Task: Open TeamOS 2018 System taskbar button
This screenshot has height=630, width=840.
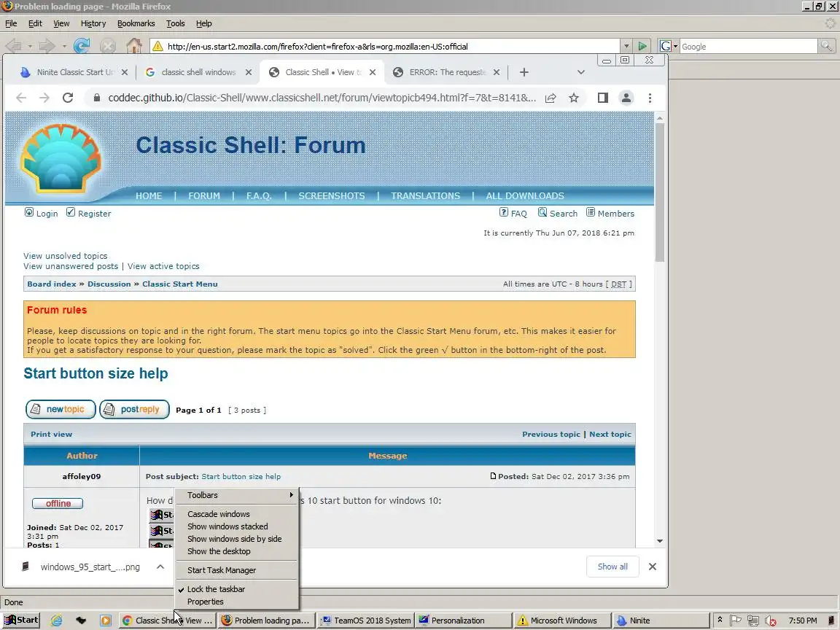Action: [365, 621]
